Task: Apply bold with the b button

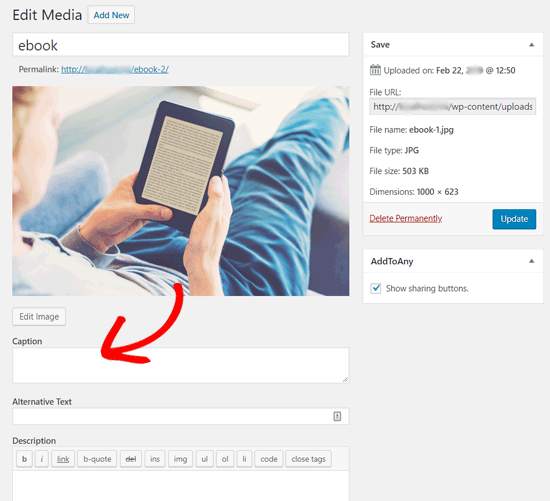Action: coord(25,459)
